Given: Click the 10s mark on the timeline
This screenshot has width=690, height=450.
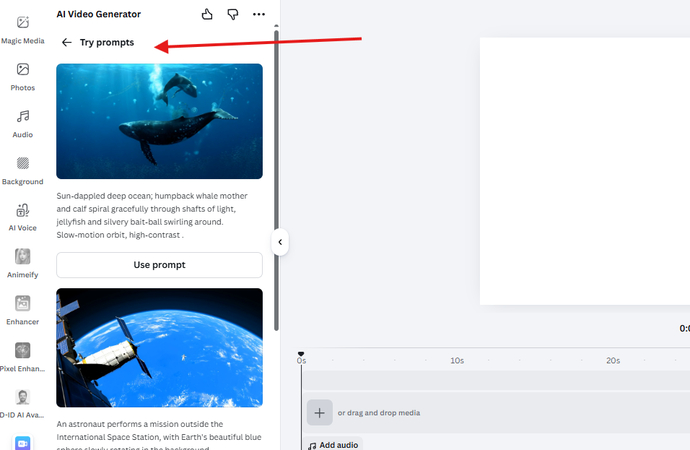Looking at the screenshot, I should [x=457, y=360].
